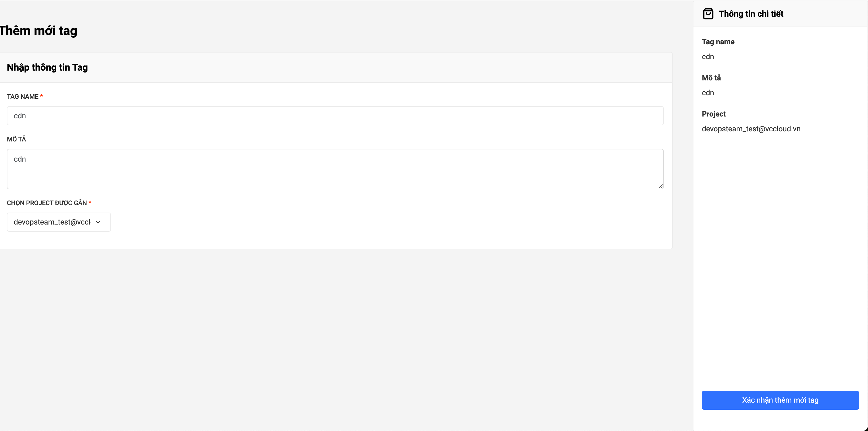Image resolution: width=868 pixels, height=431 pixels.
Task: Click the Project label in details panel
Action: coord(714,114)
